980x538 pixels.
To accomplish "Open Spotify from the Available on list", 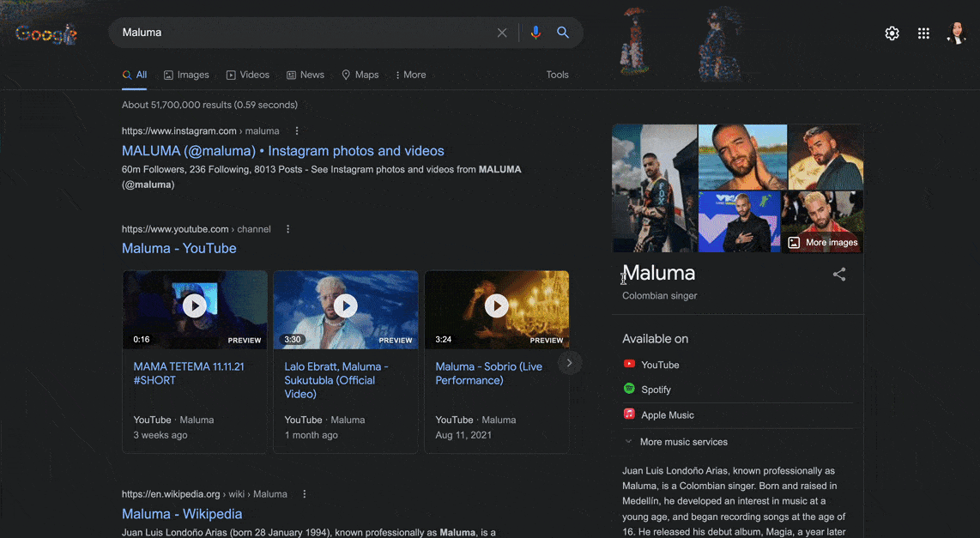I will click(x=656, y=390).
